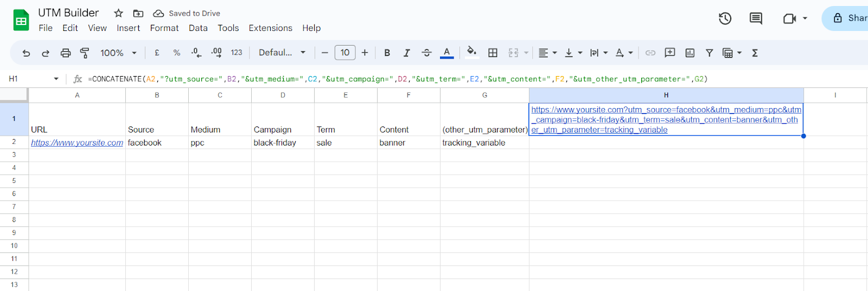Format as currency with pound icon
The height and width of the screenshot is (291, 868).
(157, 53)
